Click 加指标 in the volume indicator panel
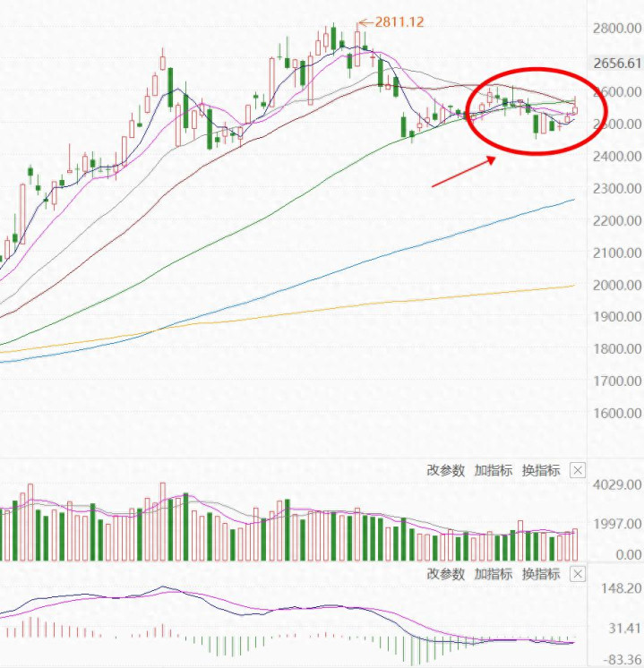 click(x=494, y=470)
